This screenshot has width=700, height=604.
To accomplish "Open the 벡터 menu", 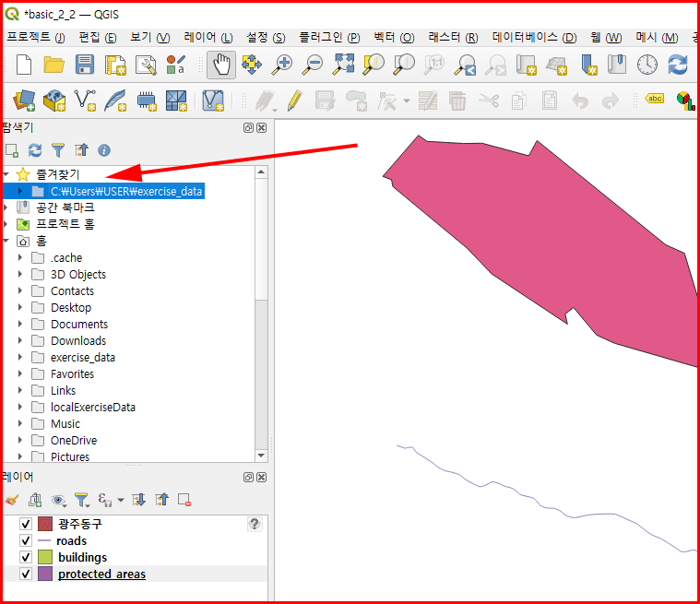I will pos(394,38).
